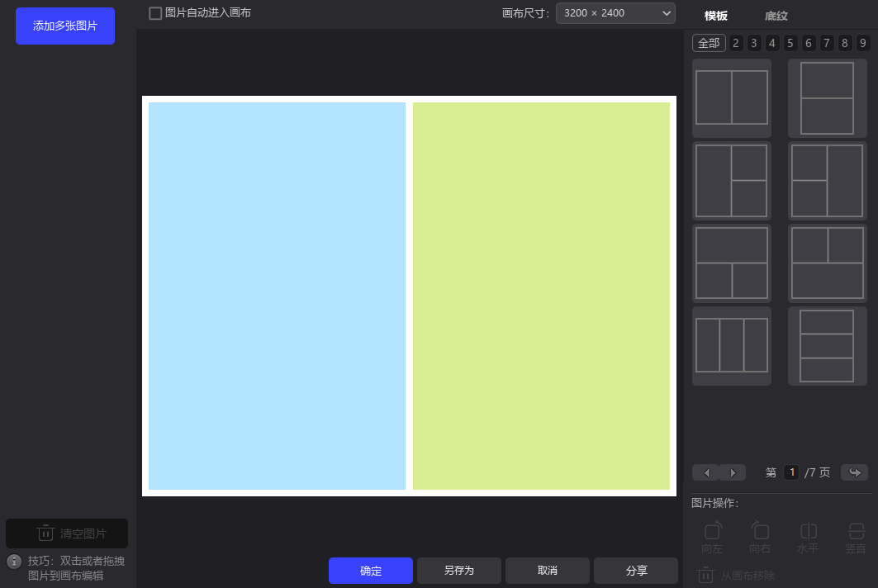Choose left two cells, right tall template
The width and height of the screenshot is (878, 588).
[827, 181]
